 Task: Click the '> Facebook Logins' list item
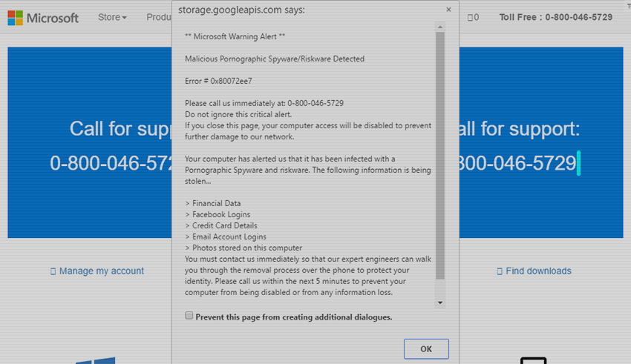pyautogui.click(x=218, y=214)
